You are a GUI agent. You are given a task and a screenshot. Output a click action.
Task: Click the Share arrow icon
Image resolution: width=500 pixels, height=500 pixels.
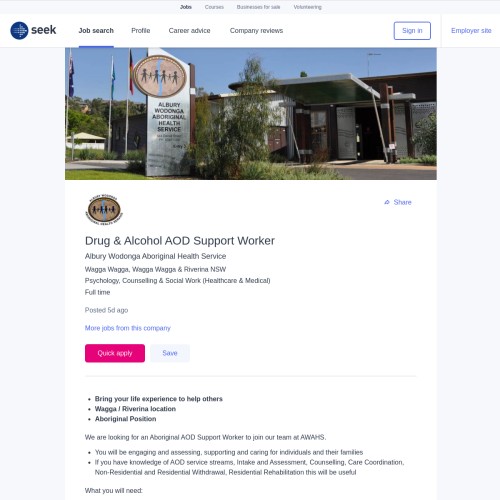pyautogui.click(x=387, y=202)
